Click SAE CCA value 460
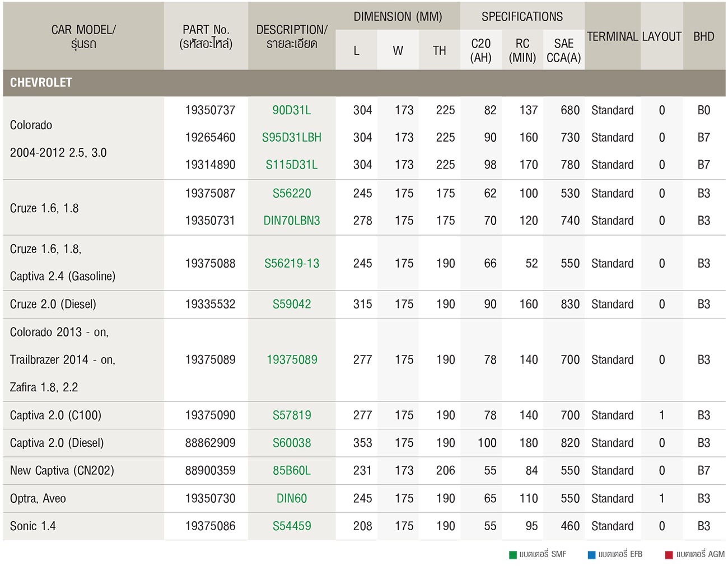This screenshot has height=566, width=728. (x=570, y=526)
